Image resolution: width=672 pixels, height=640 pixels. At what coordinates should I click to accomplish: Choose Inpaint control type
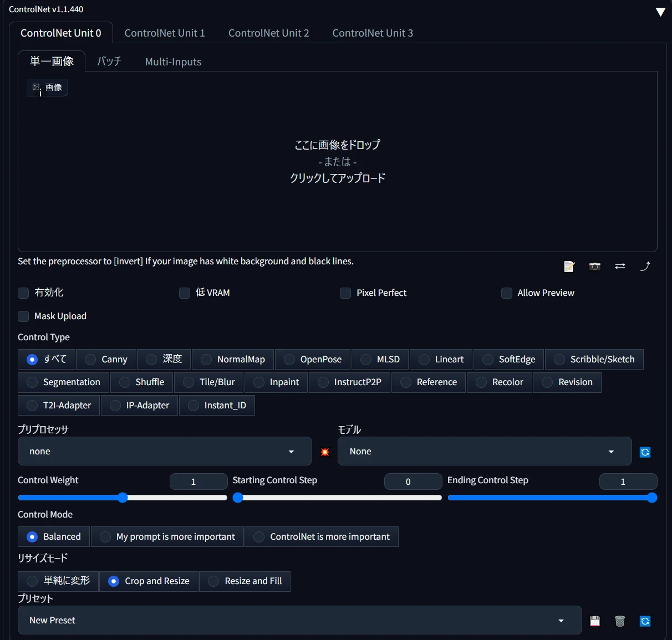click(276, 382)
